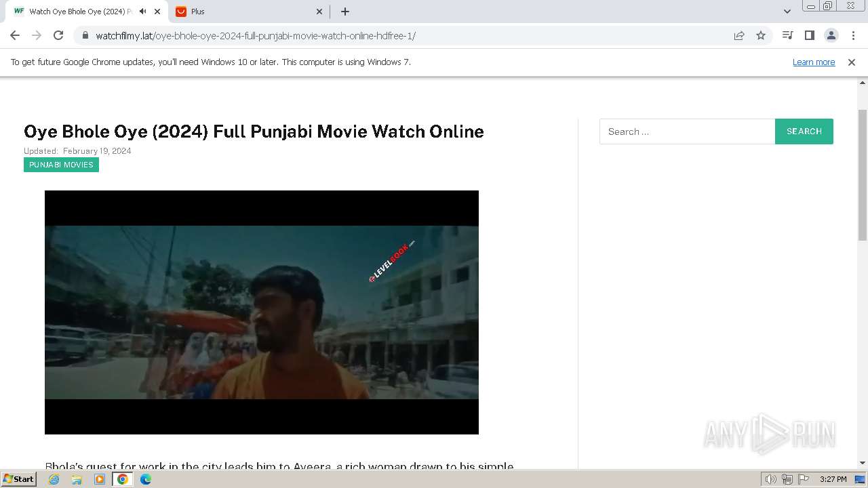This screenshot has height=488, width=868.
Task: Expand the tab search dropdown
Action: 787,12
